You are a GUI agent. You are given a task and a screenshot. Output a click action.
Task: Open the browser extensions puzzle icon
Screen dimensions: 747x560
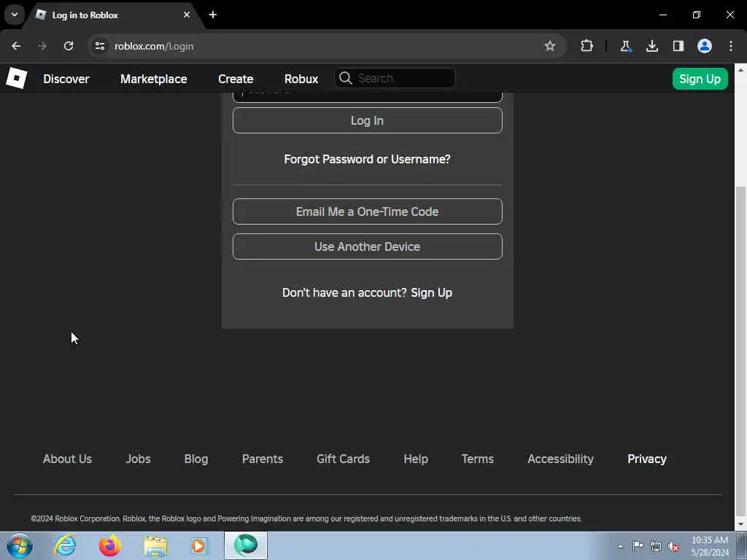(587, 46)
